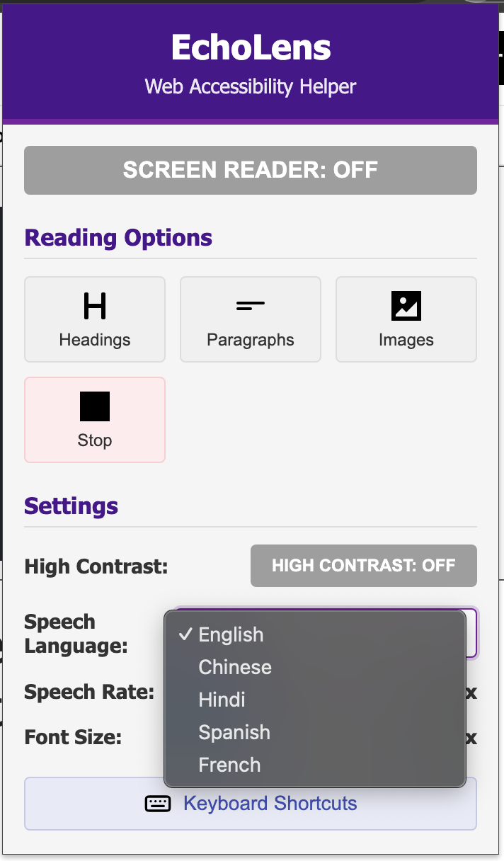Enable the High Contrast toggle button
Screen dimensions: 504x861
(x=363, y=566)
